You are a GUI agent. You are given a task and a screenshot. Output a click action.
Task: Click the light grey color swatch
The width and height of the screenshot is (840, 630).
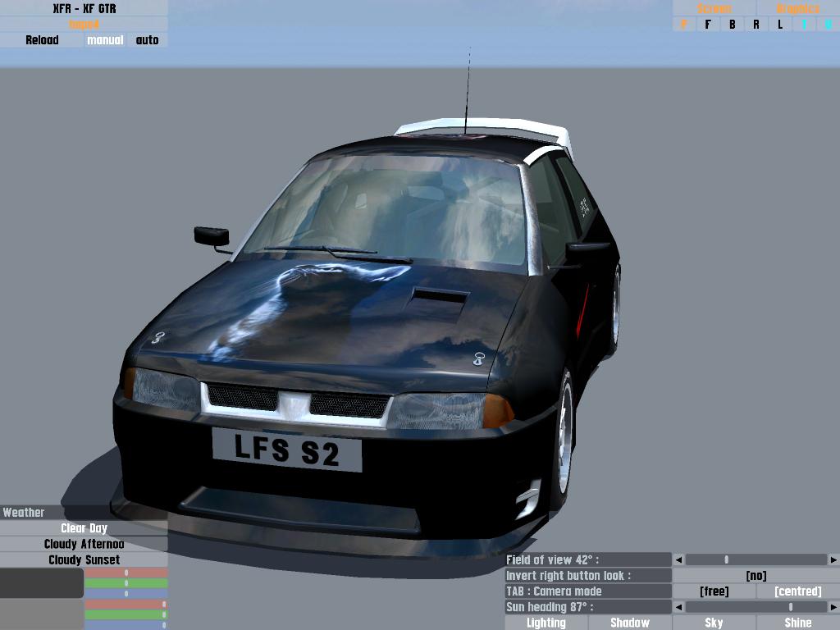point(42,614)
